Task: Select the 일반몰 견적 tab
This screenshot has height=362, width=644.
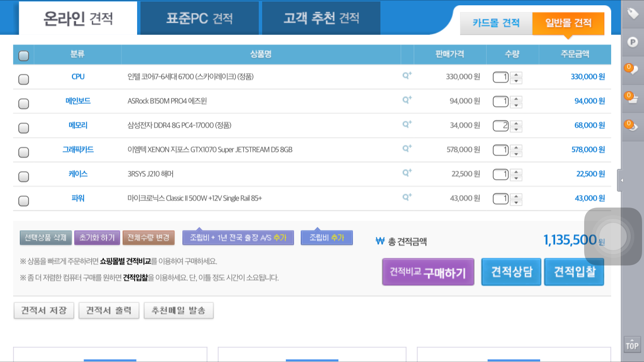Action: point(568,23)
